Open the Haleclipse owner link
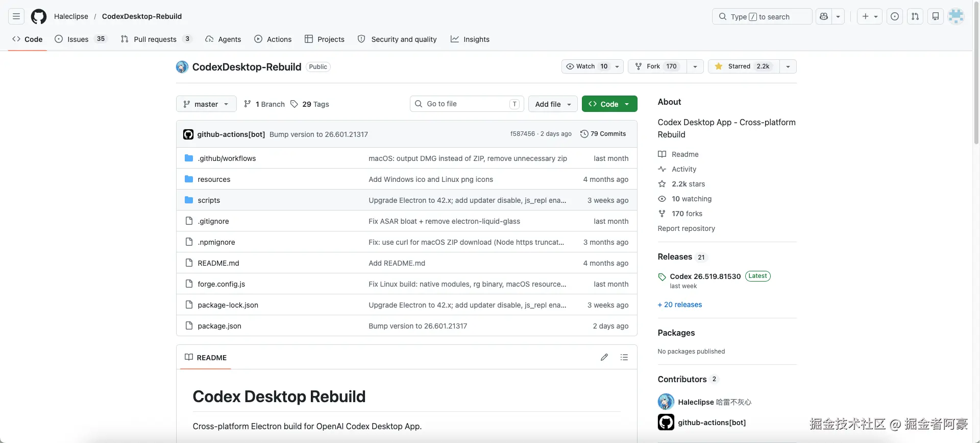This screenshot has height=443, width=980. pos(71,16)
